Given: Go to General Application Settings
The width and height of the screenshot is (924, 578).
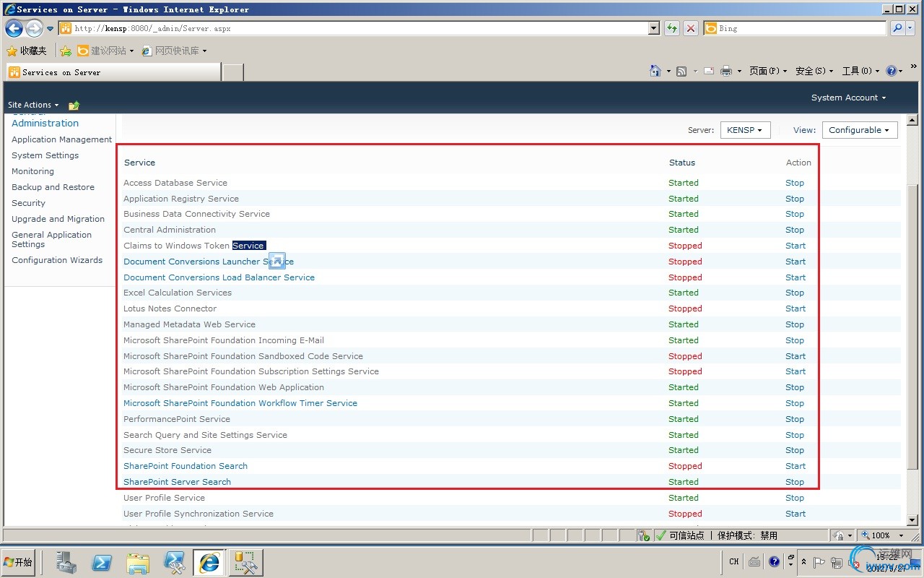Looking at the screenshot, I should click(x=52, y=239).
